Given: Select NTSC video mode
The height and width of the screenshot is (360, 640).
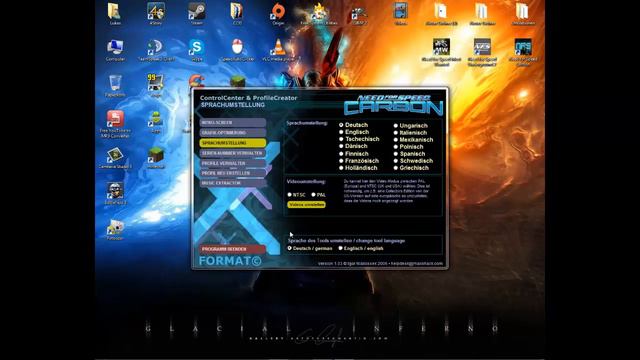Looking at the screenshot, I should coord(296,195).
